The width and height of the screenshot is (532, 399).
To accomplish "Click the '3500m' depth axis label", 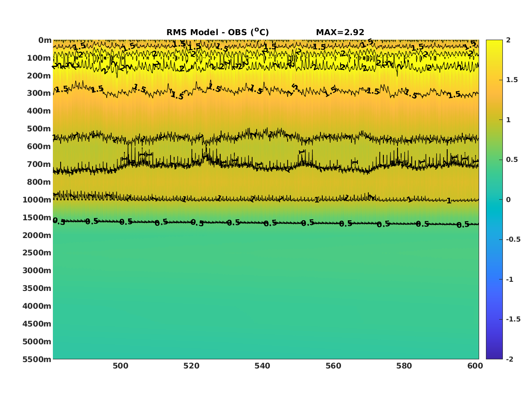I will click(37, 288).
